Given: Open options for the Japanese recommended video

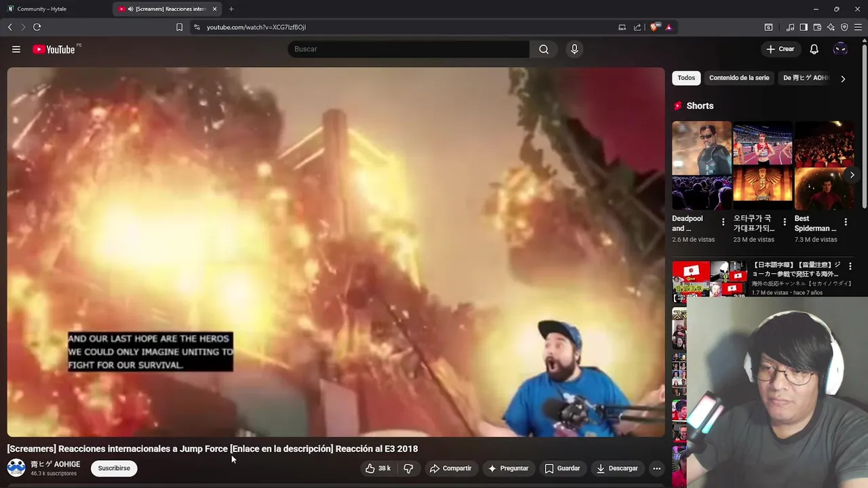Looking at the screenshot, I should click(850, 266).
